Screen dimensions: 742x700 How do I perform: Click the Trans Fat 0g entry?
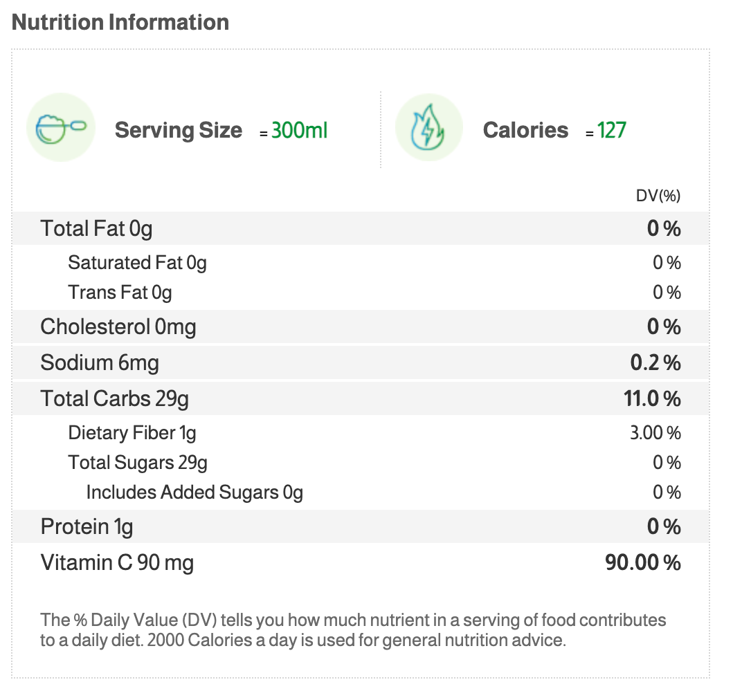(x=120, y=293)
